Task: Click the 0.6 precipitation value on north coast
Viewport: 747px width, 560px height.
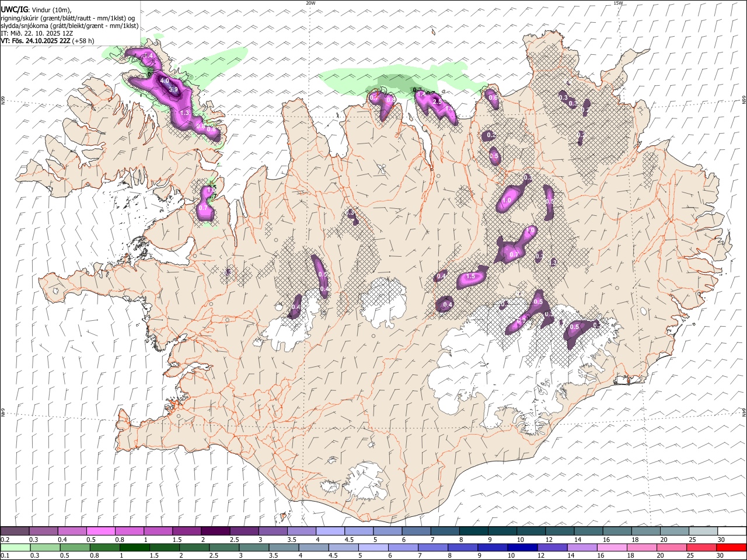Action: 494,98
